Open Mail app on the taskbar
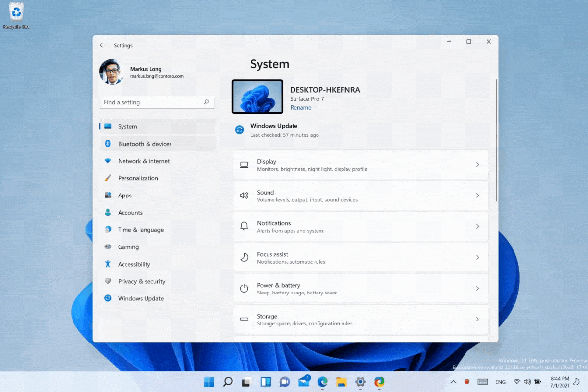588x392 pixels. [x=304, y=382]
